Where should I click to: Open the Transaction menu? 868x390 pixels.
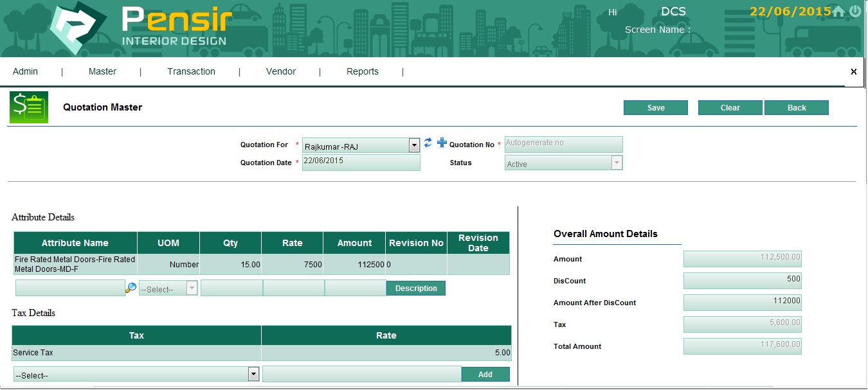pos(191,71)
